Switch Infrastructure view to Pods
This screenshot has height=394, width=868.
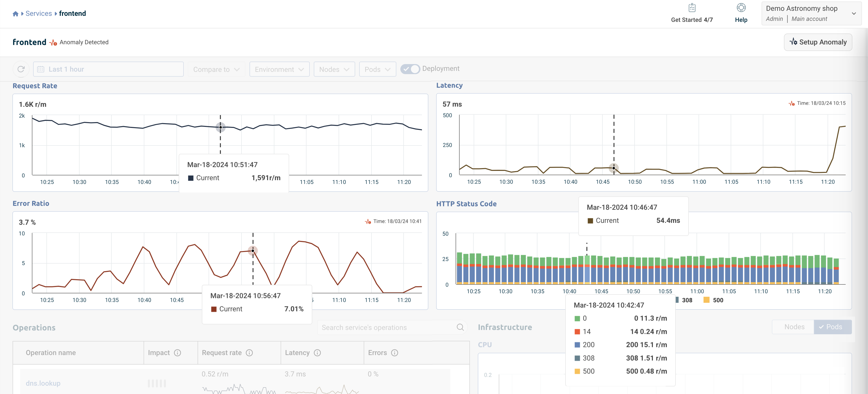pos(833,327)
